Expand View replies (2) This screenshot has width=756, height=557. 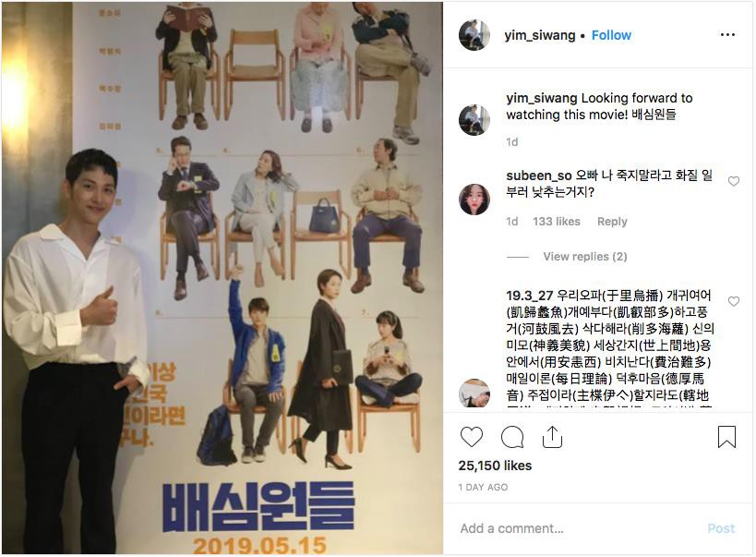585,256
